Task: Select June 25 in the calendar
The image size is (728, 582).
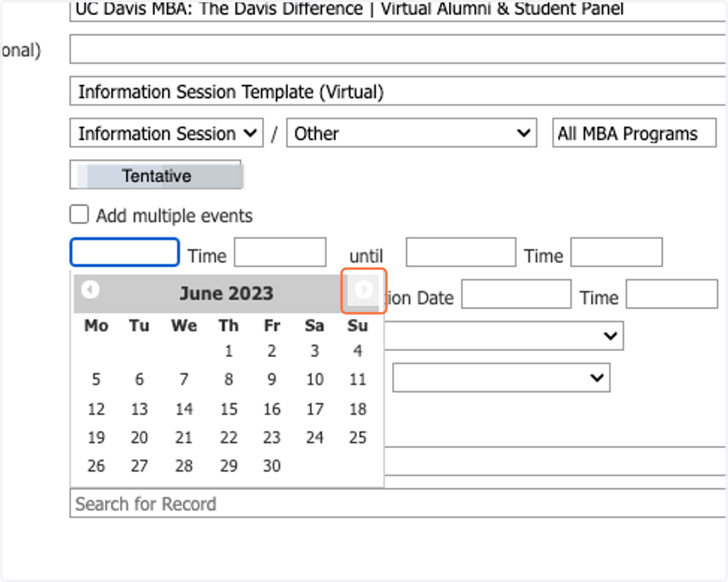Action: click(x=358, y=437)
